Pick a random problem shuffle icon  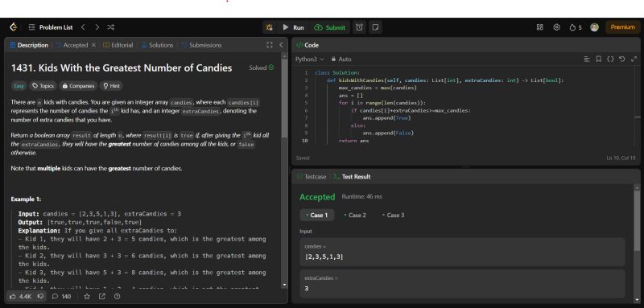(x=111, y=27)
